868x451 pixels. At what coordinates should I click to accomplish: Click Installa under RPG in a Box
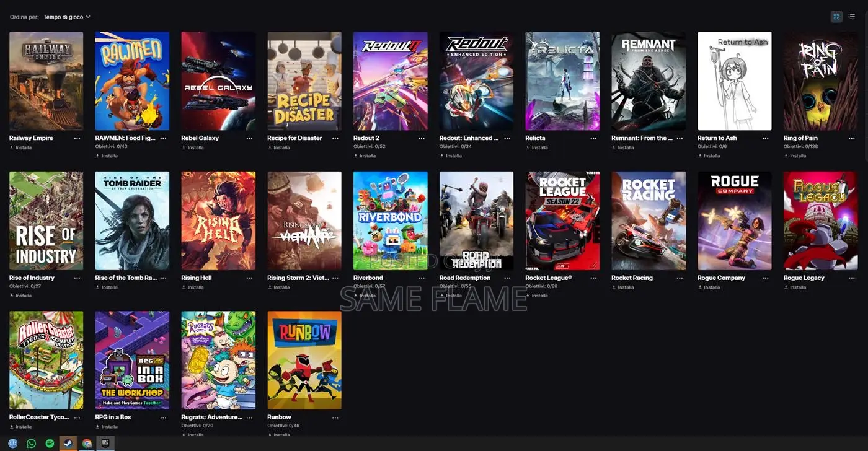coord(107,427)
